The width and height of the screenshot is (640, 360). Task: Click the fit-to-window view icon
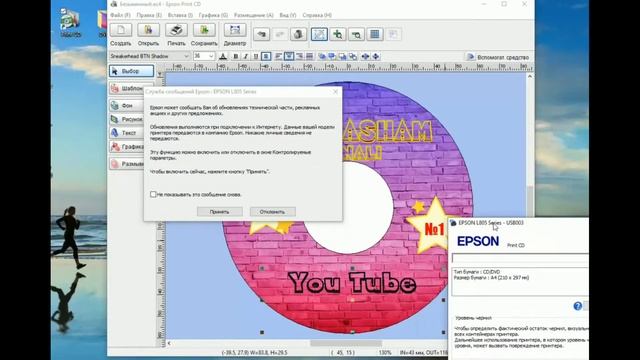[x=319, y=34]
